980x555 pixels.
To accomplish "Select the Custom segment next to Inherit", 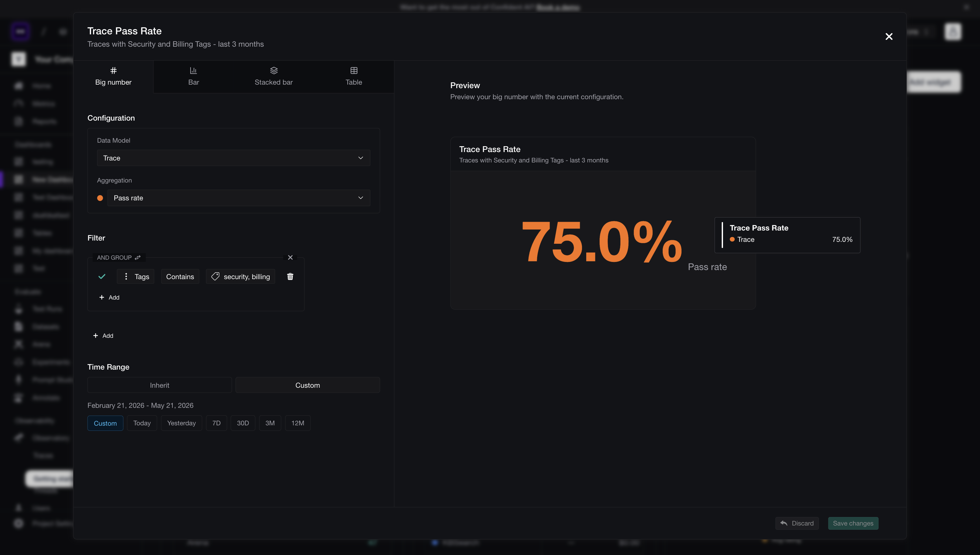I will click(x=308, y=385).
